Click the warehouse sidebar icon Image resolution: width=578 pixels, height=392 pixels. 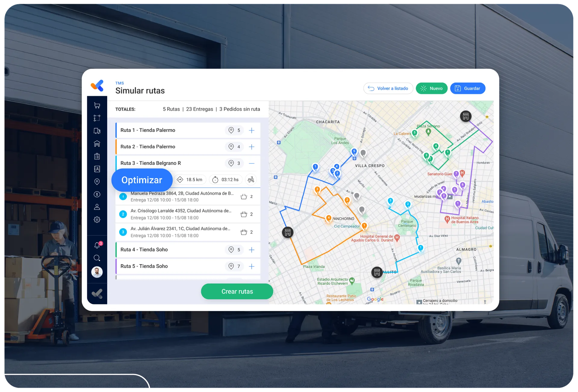(97, 144)
